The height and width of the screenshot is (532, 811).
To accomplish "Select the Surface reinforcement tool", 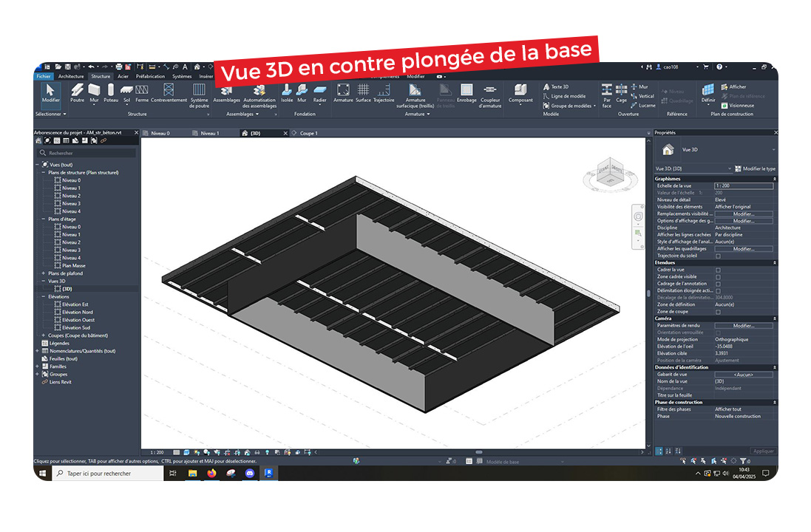I will tap(363, 93).
